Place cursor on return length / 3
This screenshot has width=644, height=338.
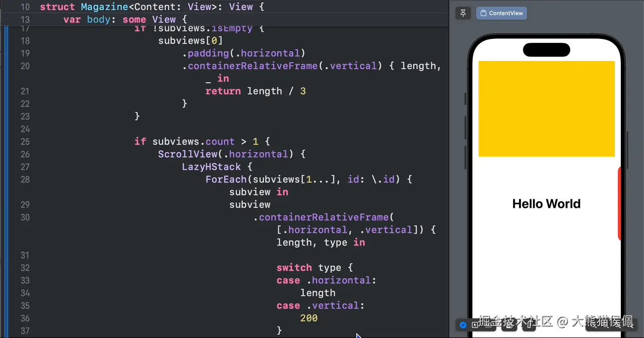coord(255,91)
